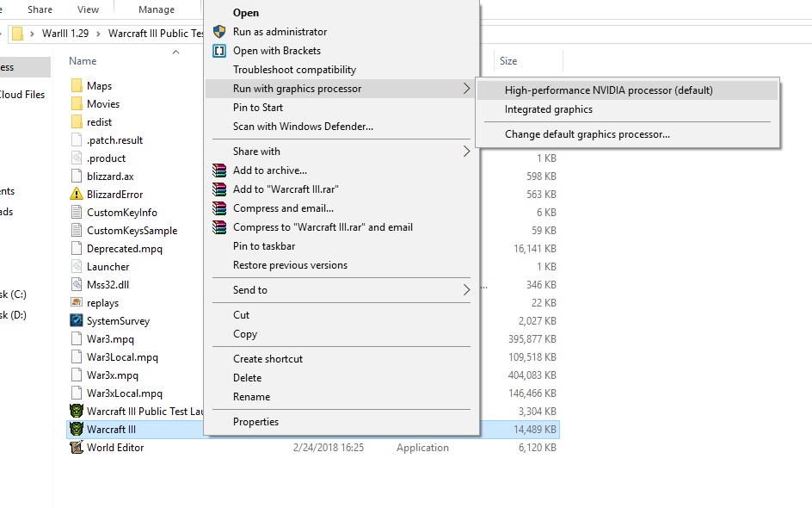Open the View ribbon tab
The height and width of the screenshot is (508, 812).
(x=88, y=9)
